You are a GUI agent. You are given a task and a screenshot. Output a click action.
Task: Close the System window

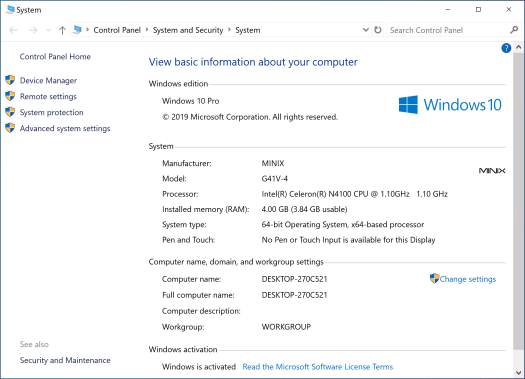[509, 10]
